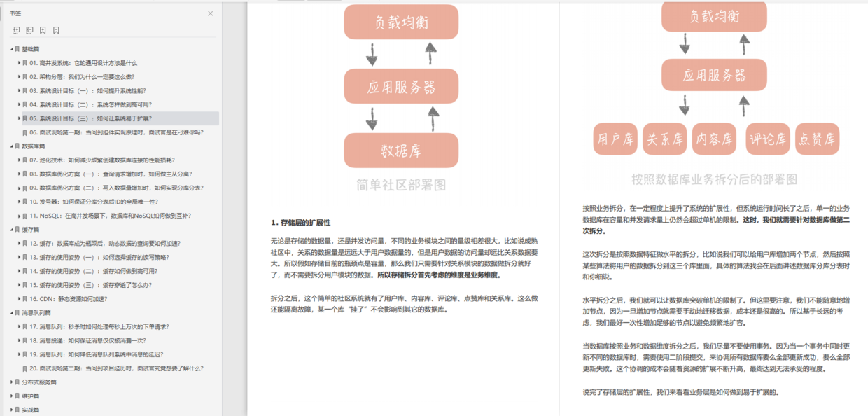Expand arrow beside 12. 缓存 bookmark
This screenshot has width=868, height=416.
pyautogui.click(x=20, y=244)
